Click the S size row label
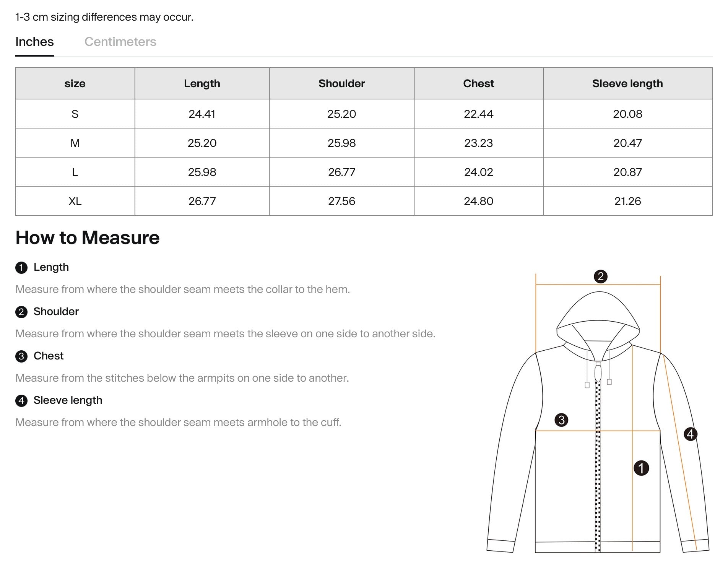The image size is (728, 579). [75, 114]
